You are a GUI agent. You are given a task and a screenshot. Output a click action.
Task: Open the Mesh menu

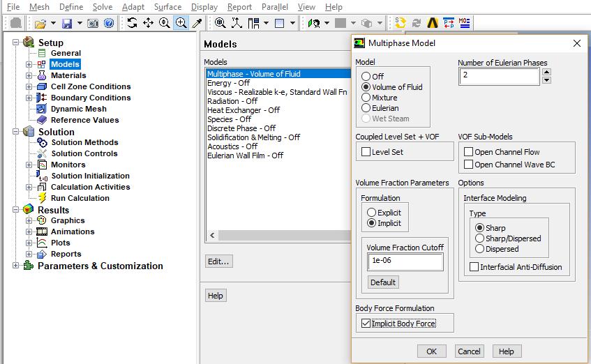click(39, 7)
